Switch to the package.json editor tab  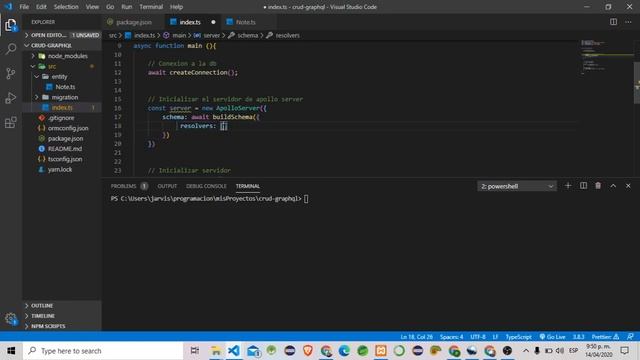pos(133,22)
